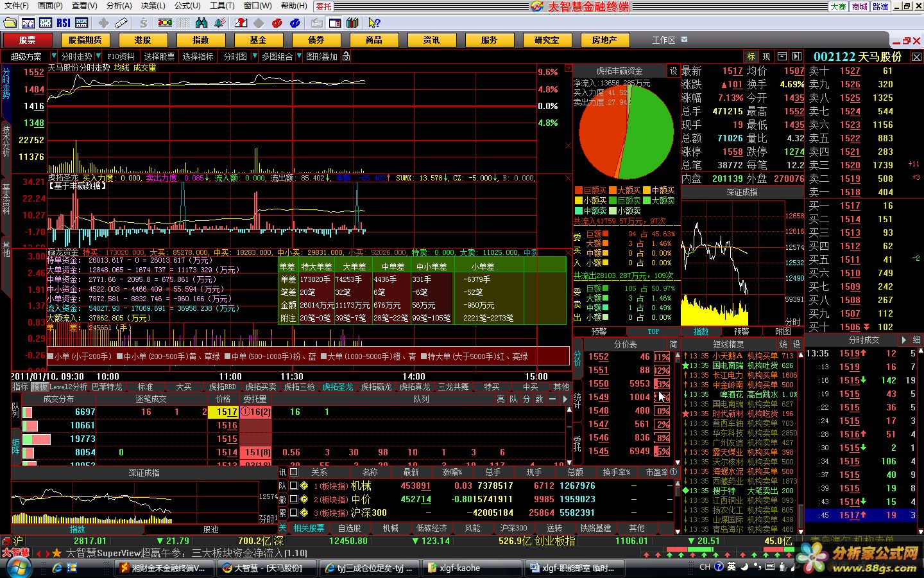Click the lock icon beside 图形叠加
This screenshot has height=578, width=924.
[x=346, y=57]
